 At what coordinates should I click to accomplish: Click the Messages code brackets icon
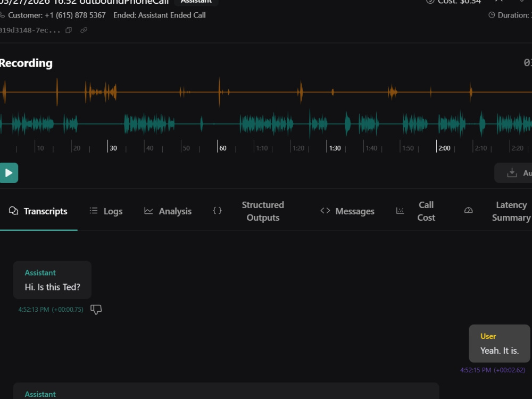tap(325, 211)
